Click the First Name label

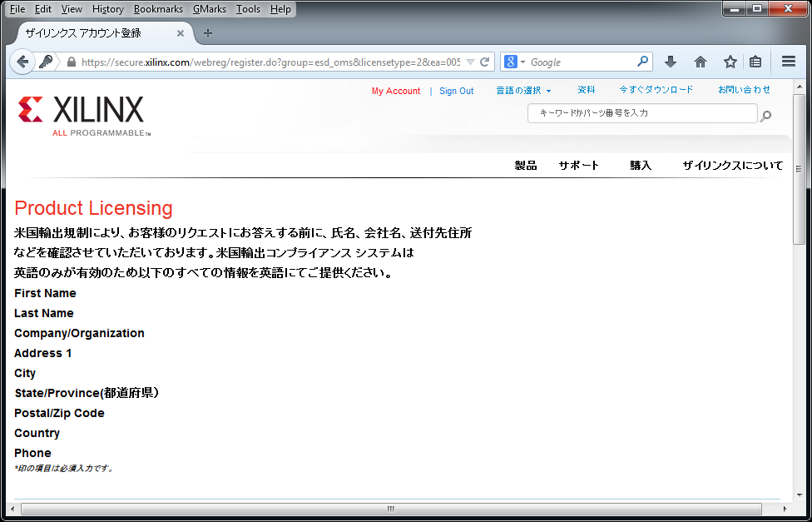45,293
